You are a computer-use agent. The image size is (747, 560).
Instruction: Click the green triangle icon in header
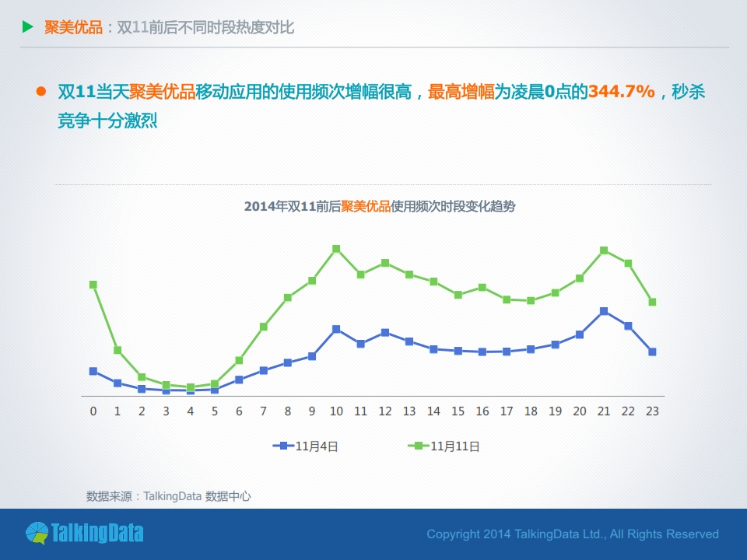[28, 27]
